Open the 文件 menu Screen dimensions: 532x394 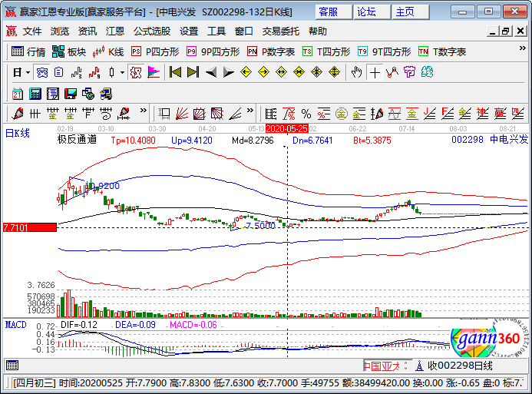point(32,31)
